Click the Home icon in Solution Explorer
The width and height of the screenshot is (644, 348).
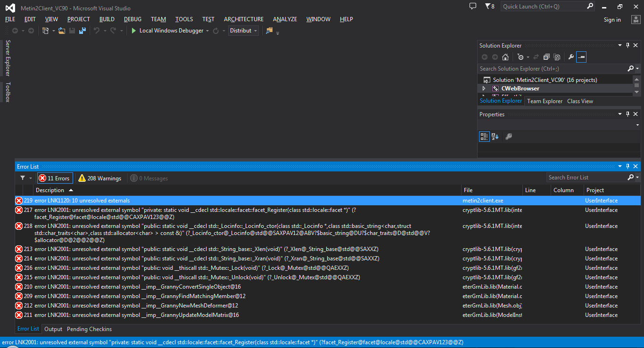[505, 57]
